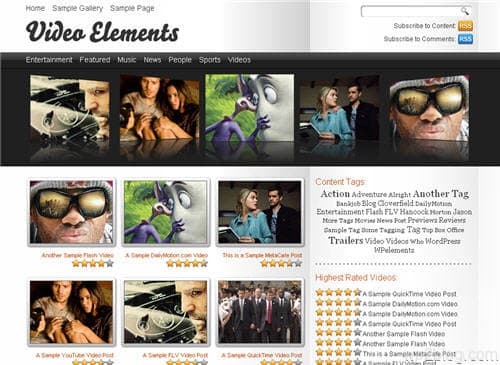The height and width of the screenshot is (365, 500).
Task: Click the Adventure tag
Action: (x=369, y=194)
